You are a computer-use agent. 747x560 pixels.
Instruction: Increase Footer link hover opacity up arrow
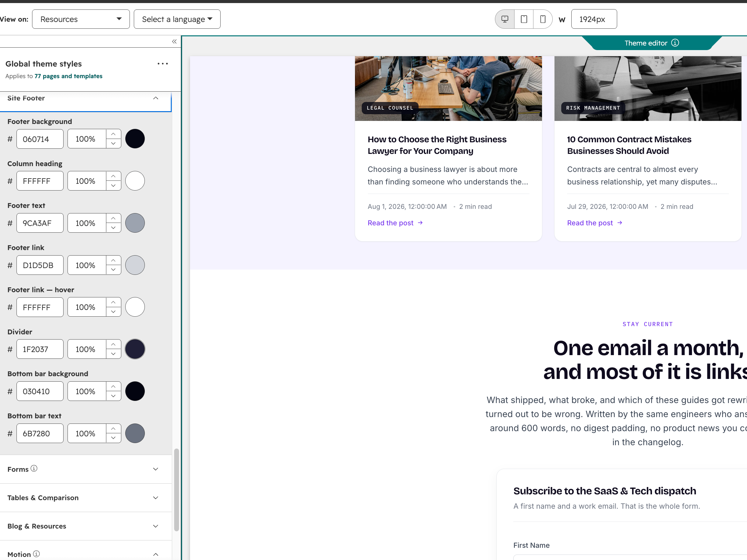pos(113,303)
